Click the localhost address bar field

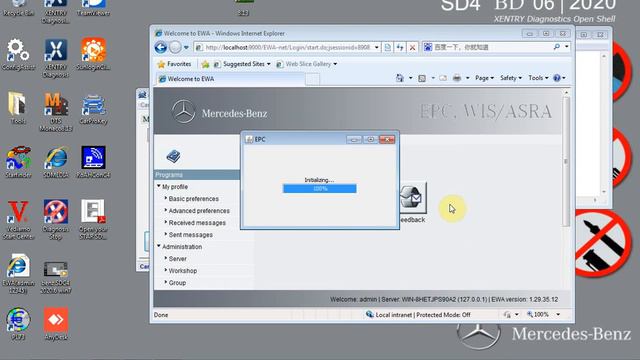[x=288, y=47]
